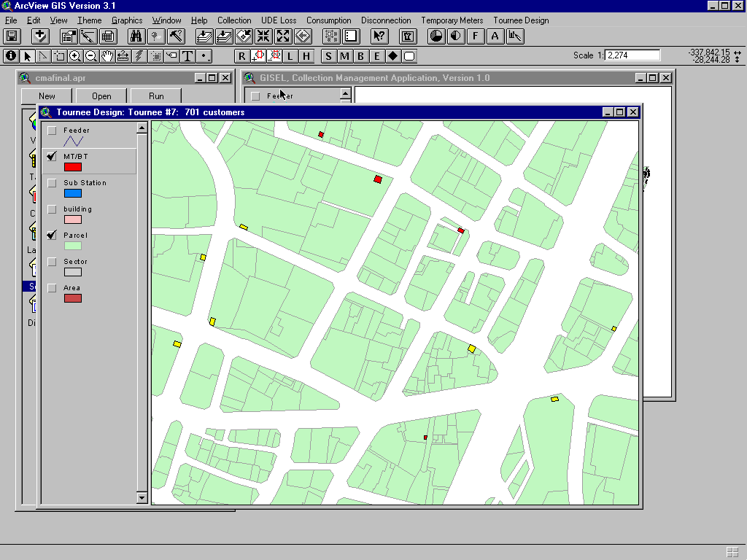Select the Pan hand tool

click(107, 56)
